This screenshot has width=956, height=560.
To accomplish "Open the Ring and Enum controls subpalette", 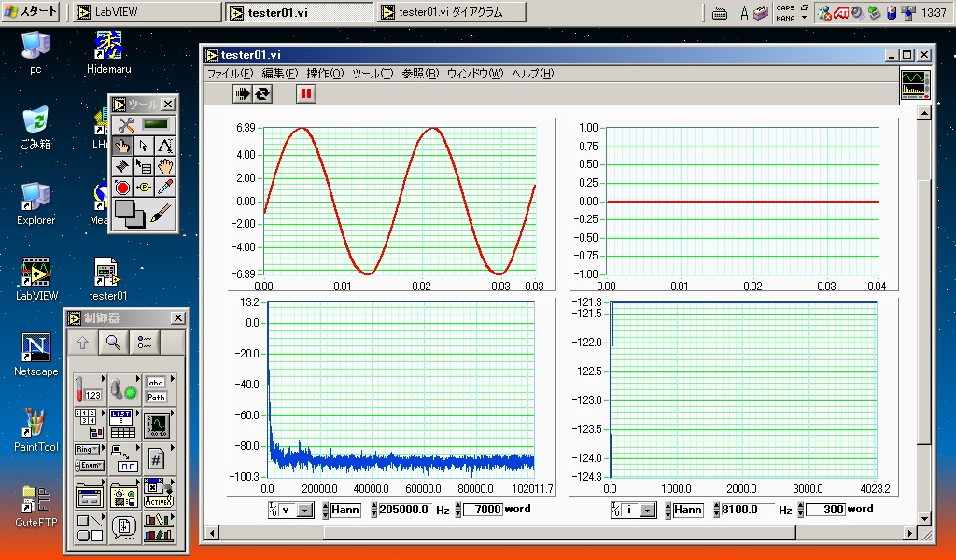I will 88,456.
